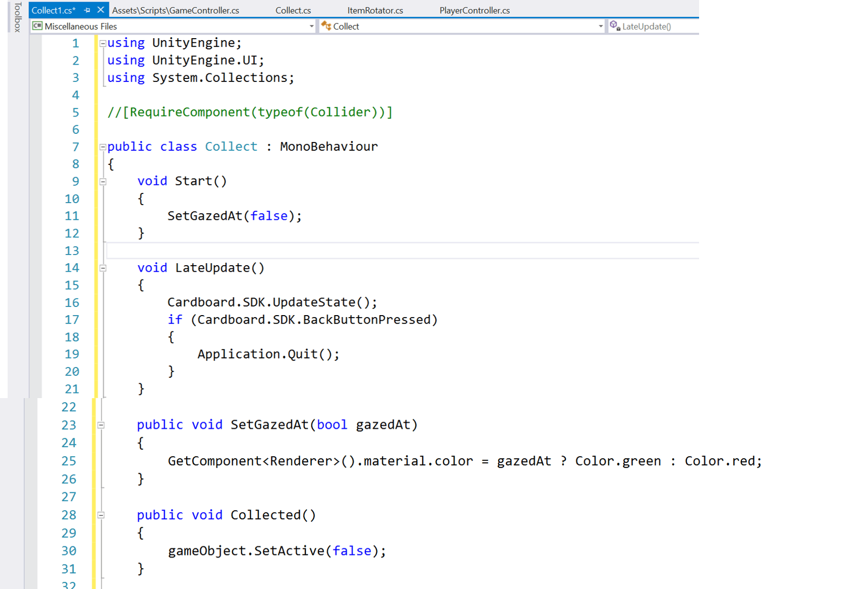This screenshot has width=868, height=589.
Task: Click line number 25 in gutter
Action: coord(69,461)
